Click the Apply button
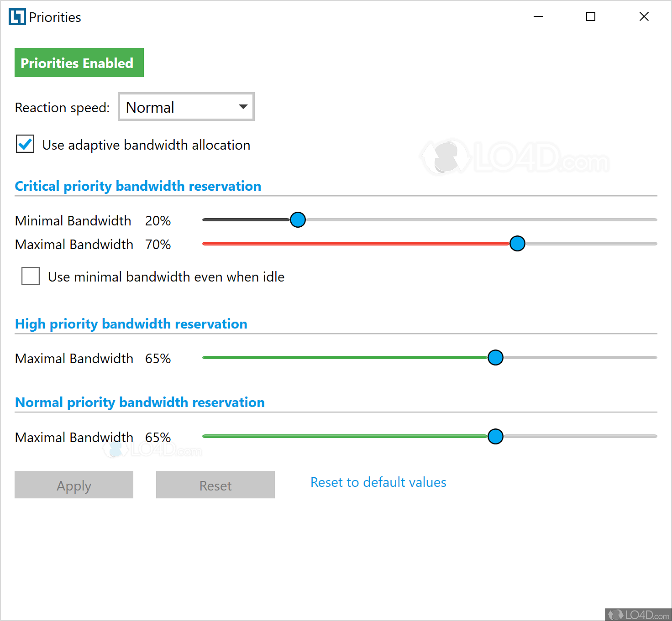Viewport: 672px width, 621px height. coord(73,485)
